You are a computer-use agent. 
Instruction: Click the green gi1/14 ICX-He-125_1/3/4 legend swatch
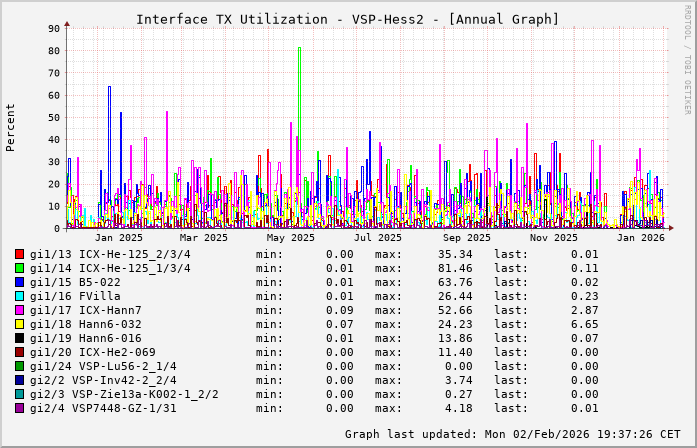click(x=20, y=268)
